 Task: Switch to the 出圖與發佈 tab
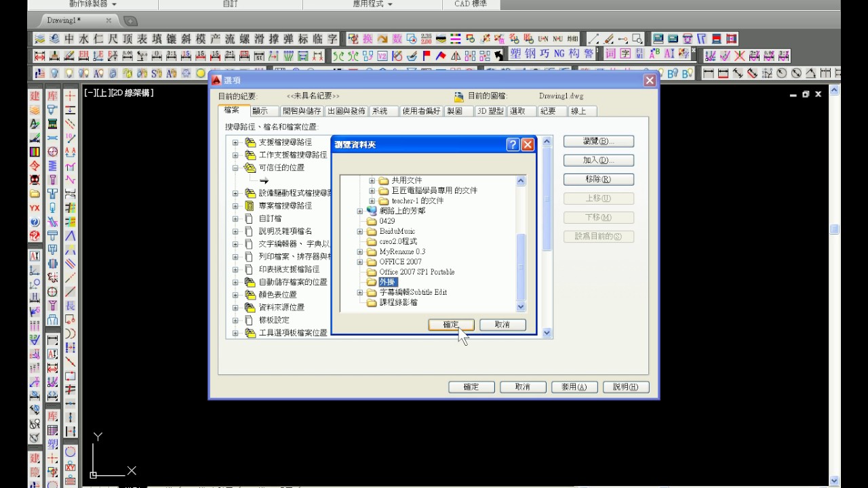tap(346, 110)
